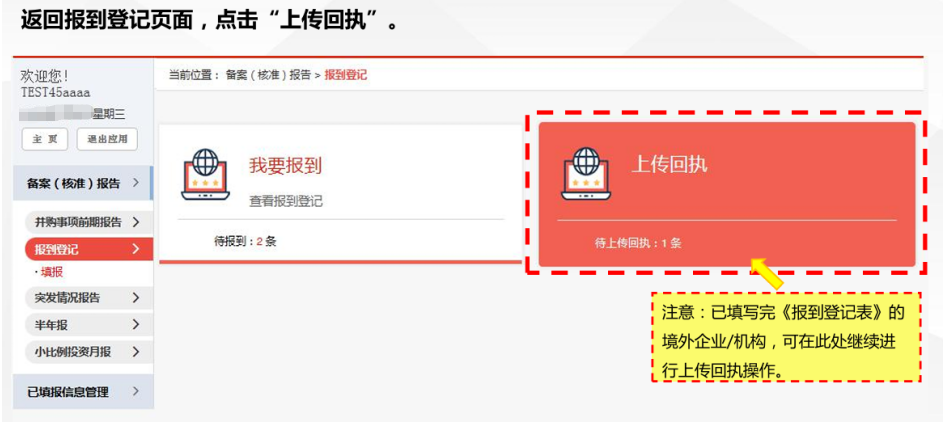947x426 pixels.
Task: Open the 我要报到 card title
Action: pyautogui.click(x=285, y=165)
